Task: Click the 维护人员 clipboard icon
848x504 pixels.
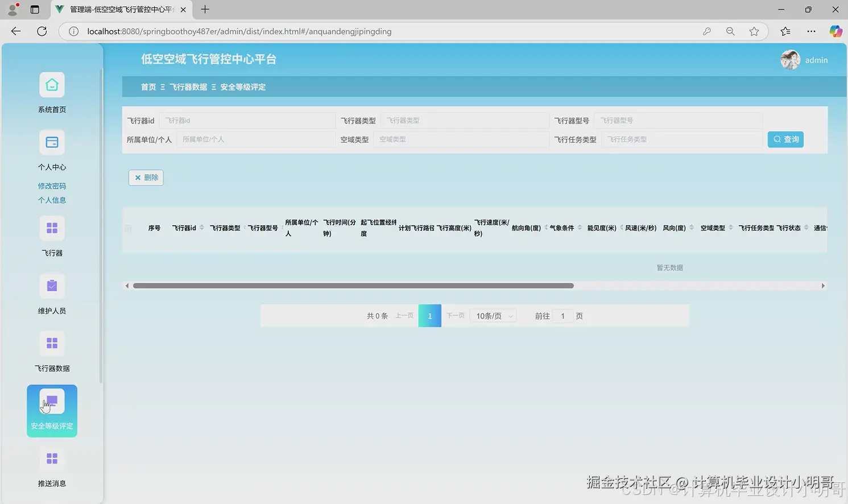Action: 52,286
